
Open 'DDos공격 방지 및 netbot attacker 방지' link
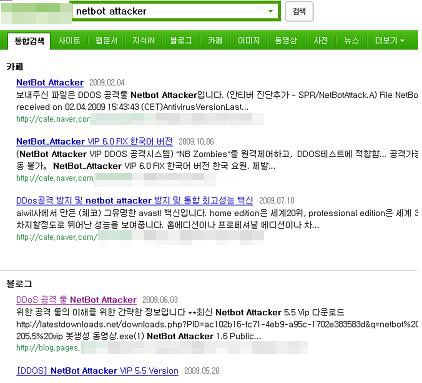tap(135, 200)
